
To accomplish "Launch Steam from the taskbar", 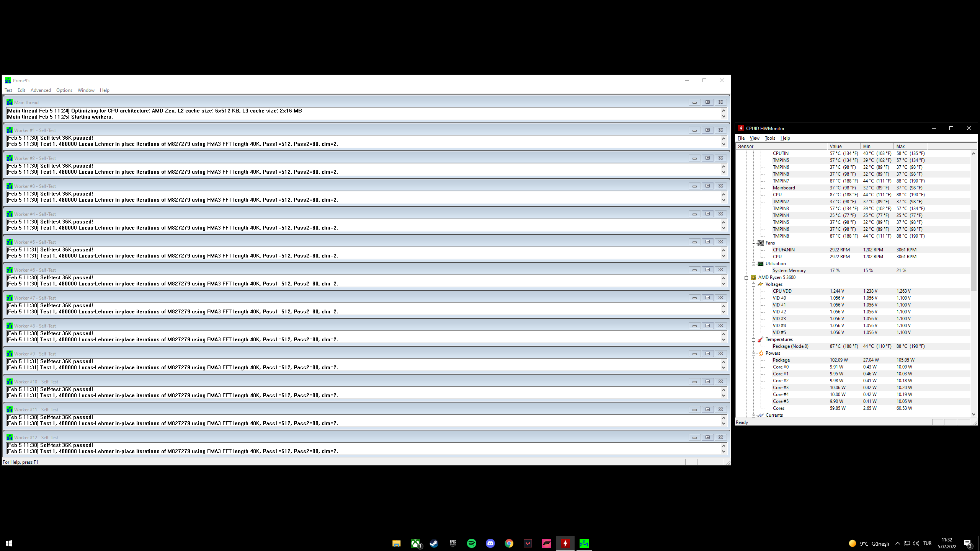I will (434, 543).
